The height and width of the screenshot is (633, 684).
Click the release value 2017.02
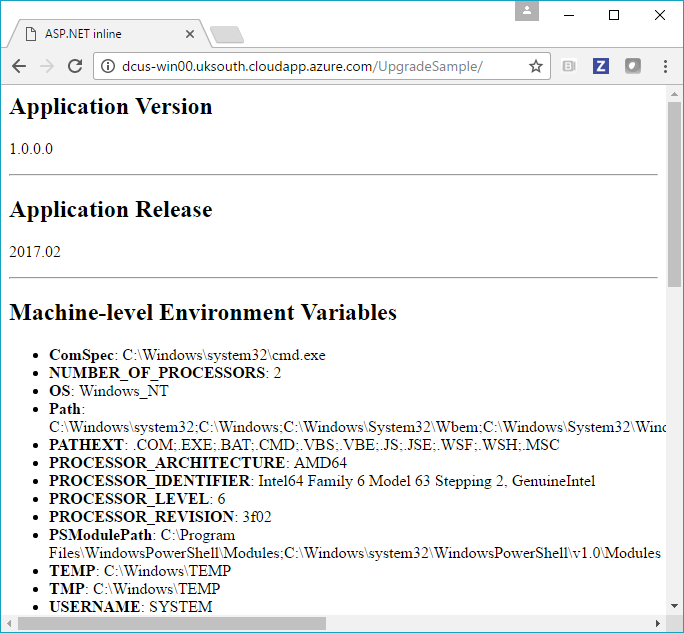pos(35,252)
